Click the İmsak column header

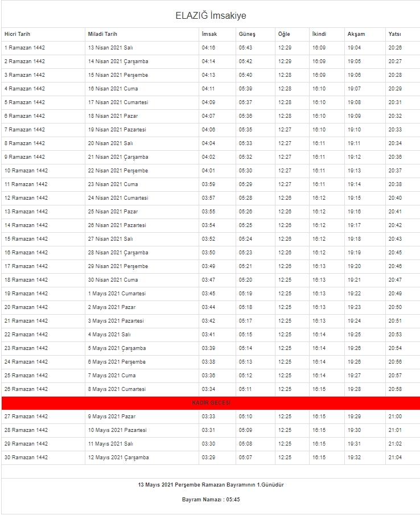209,34
